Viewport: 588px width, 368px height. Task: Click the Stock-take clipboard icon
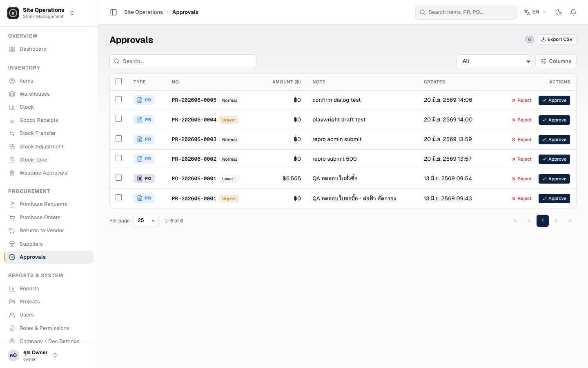pyautogui.click(x=12, y=160)
